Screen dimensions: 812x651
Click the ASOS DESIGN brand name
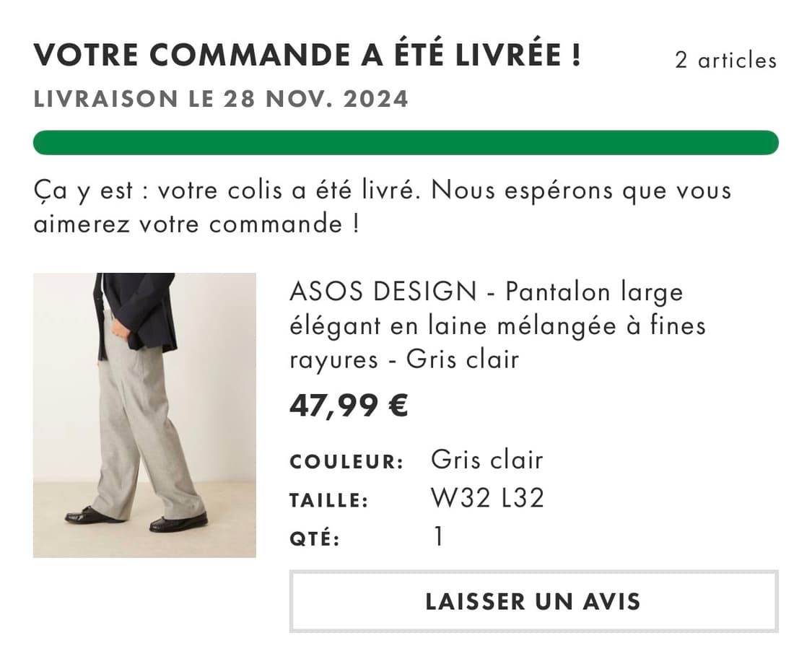tap(383, 292)
